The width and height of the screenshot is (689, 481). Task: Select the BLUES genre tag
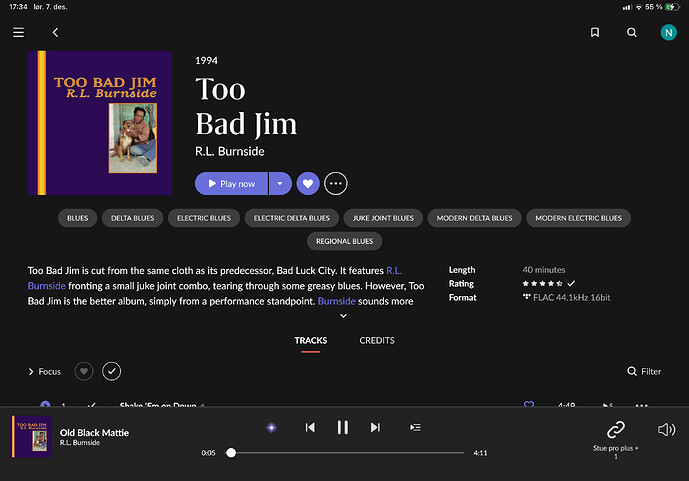point(78,218)
